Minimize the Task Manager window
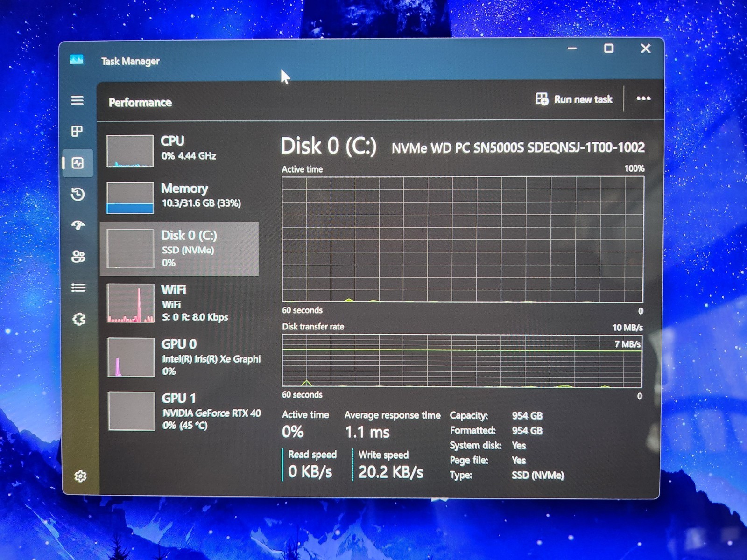The width and height of the screenshot is (747, 560). (572, 49)
